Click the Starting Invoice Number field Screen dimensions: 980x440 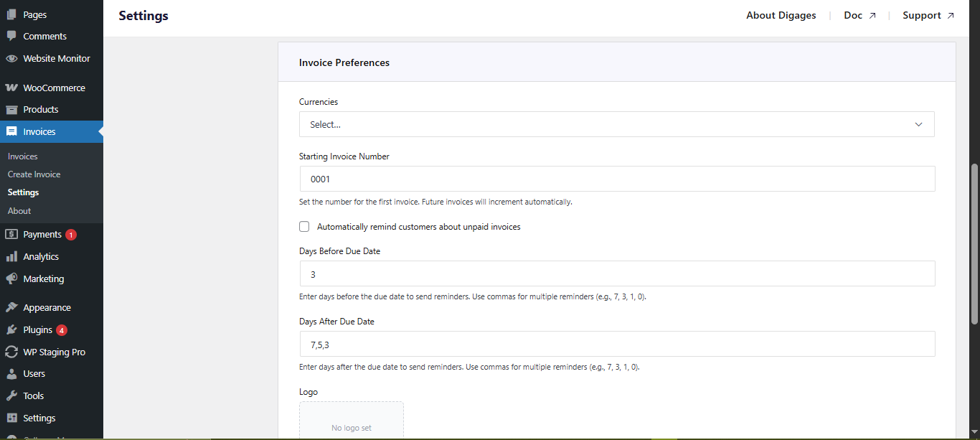617,179
